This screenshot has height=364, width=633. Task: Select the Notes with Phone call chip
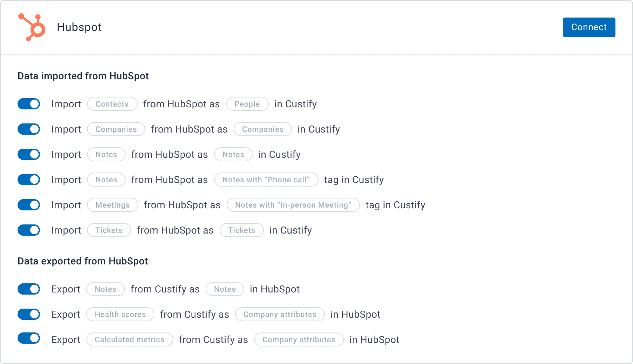(x=266, y=180)
